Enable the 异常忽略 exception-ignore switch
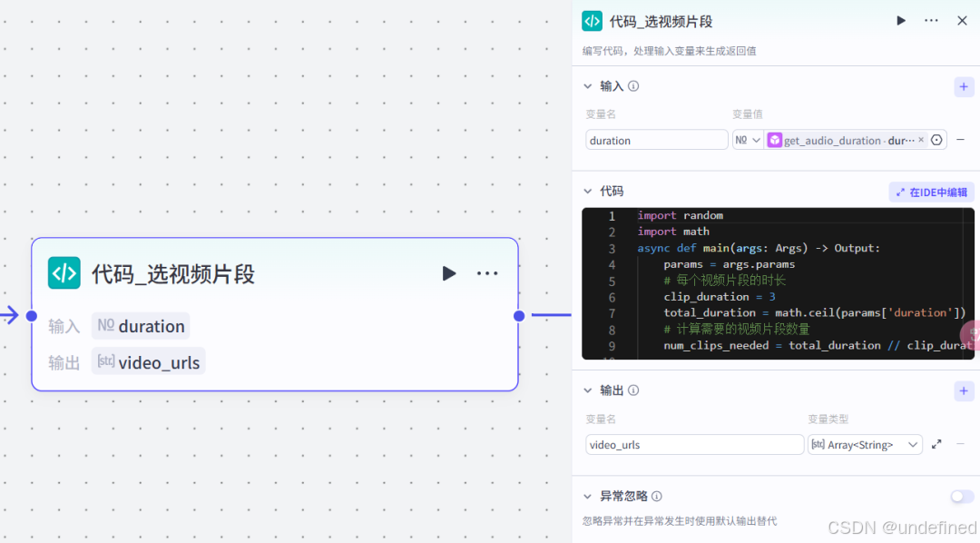The image size is (980, 543). point(960,496)
